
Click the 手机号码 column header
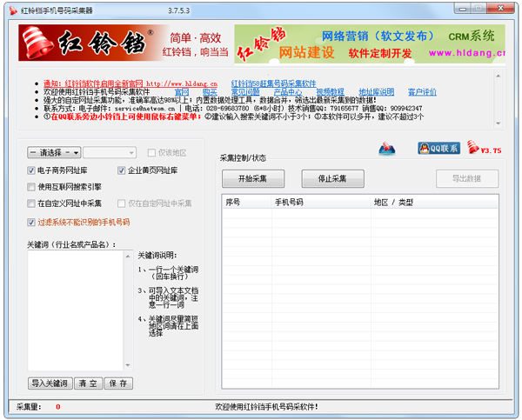[289, 202]
